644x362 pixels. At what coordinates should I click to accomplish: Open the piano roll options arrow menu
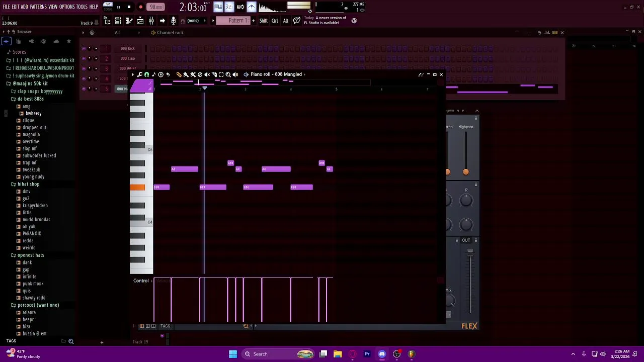tap(133, 74)
